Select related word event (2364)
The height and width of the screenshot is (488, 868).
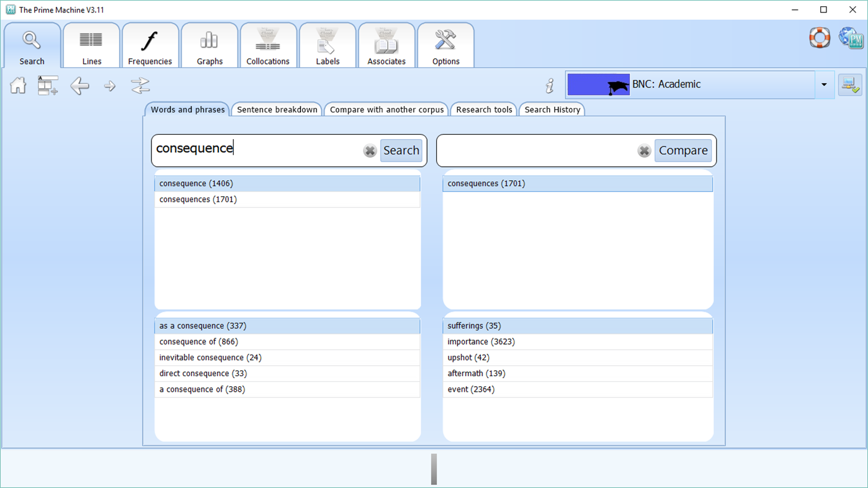(578, 389)
